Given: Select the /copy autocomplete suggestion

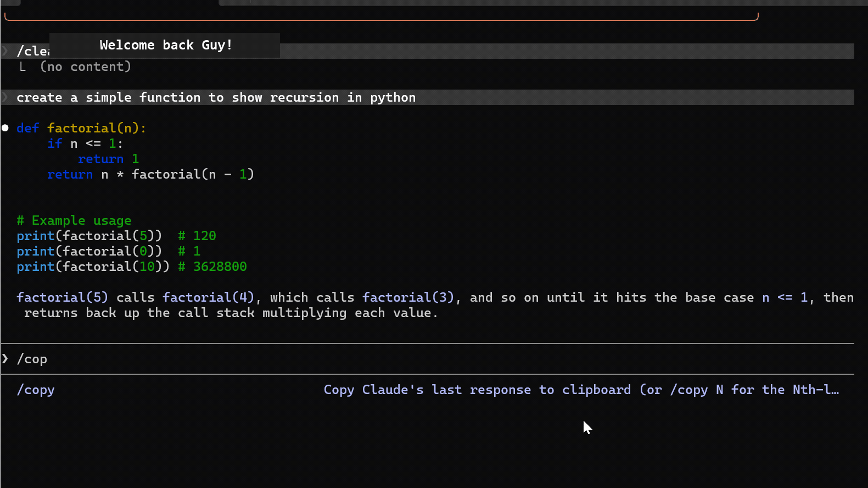Looking at the screenshot, I should (x=36, y=390).
